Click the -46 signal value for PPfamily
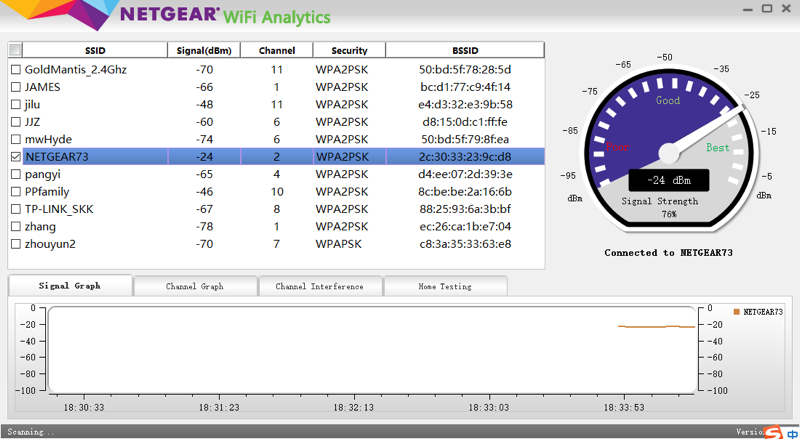Viewport: 800px width, 439px height. (204, 191)
